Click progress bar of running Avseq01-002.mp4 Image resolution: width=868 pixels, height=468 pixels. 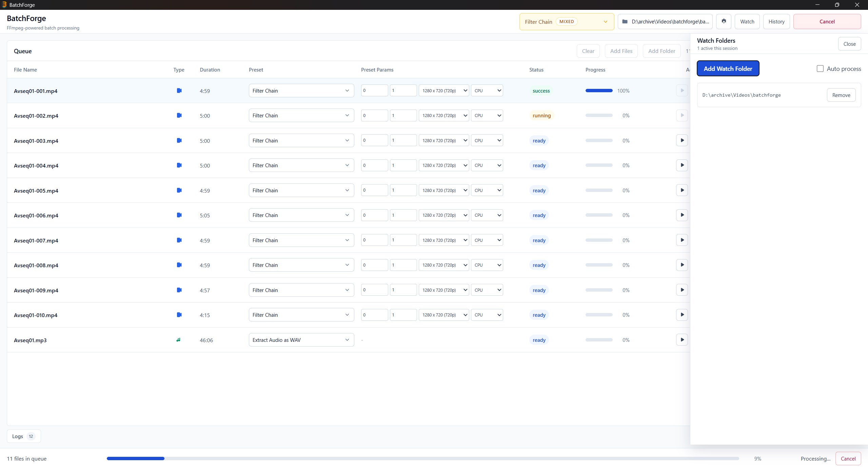[599, 115]
